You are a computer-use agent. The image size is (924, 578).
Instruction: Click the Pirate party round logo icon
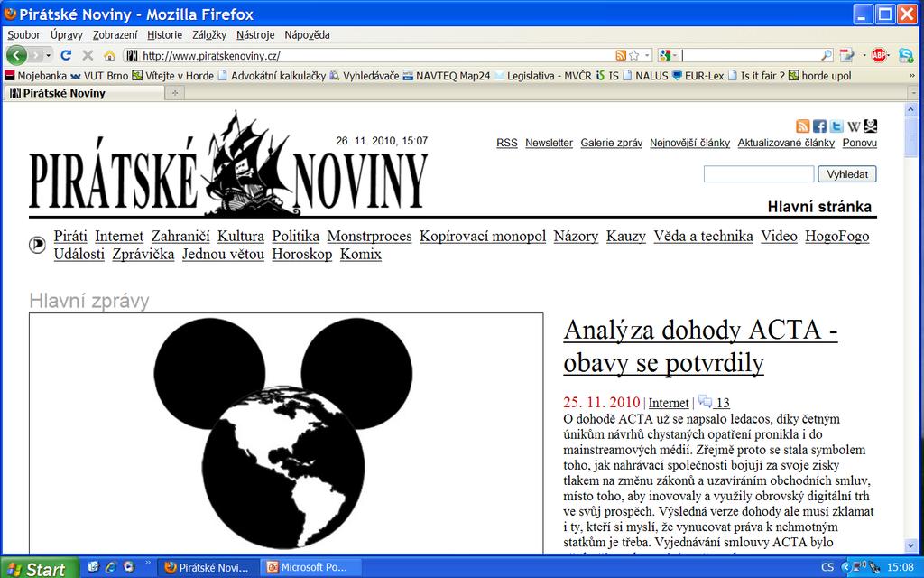37,244
